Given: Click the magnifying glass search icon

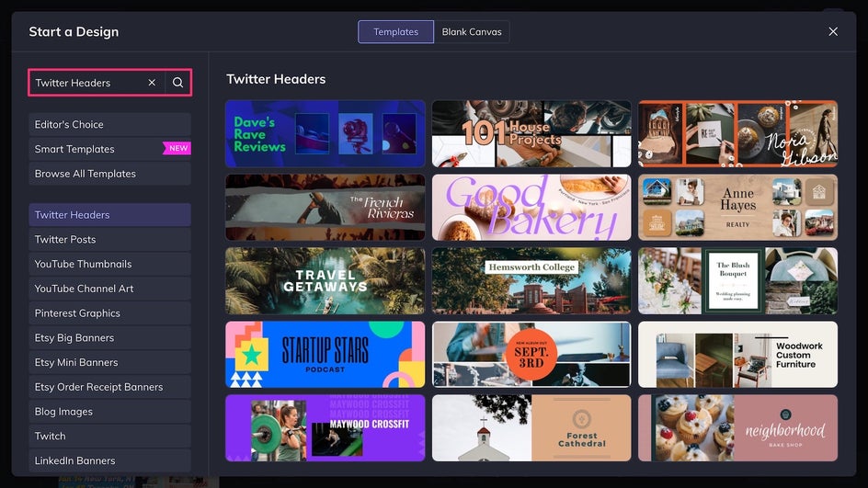Looking at the screenshot, I should (x=177, y=83).
